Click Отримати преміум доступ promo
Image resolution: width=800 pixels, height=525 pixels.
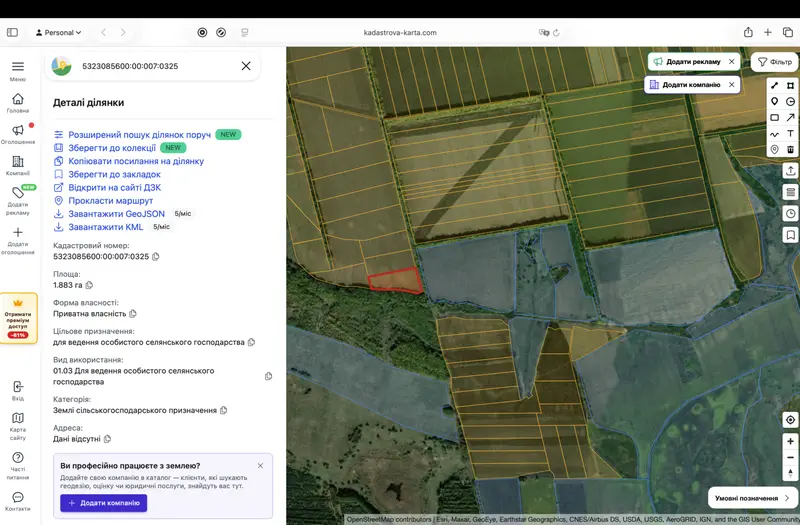click(18, 318)
